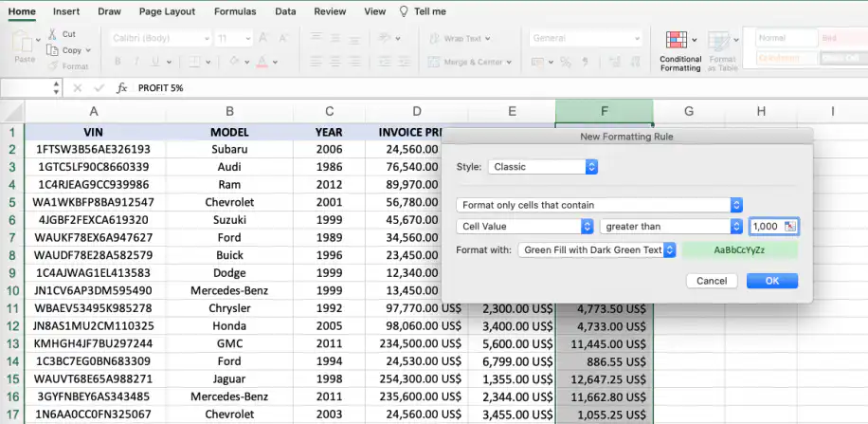Click Cancel in New Formatting Rule
Screen dimensions: 868x424
712,281
